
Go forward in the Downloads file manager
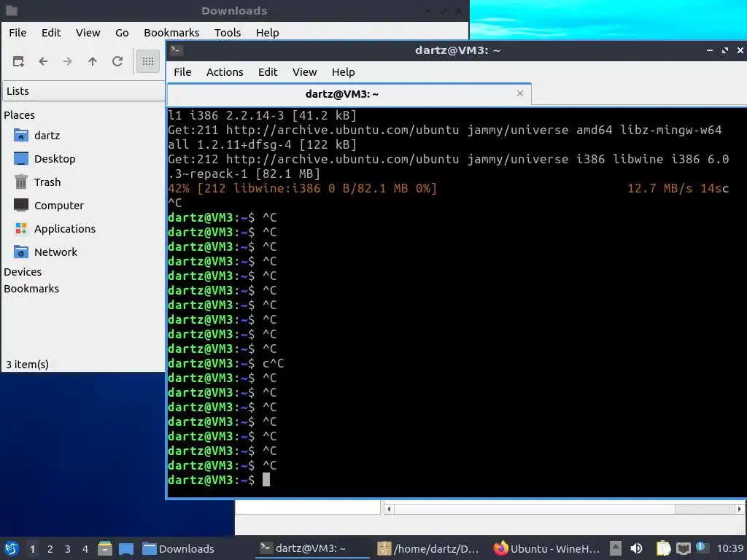68,61
